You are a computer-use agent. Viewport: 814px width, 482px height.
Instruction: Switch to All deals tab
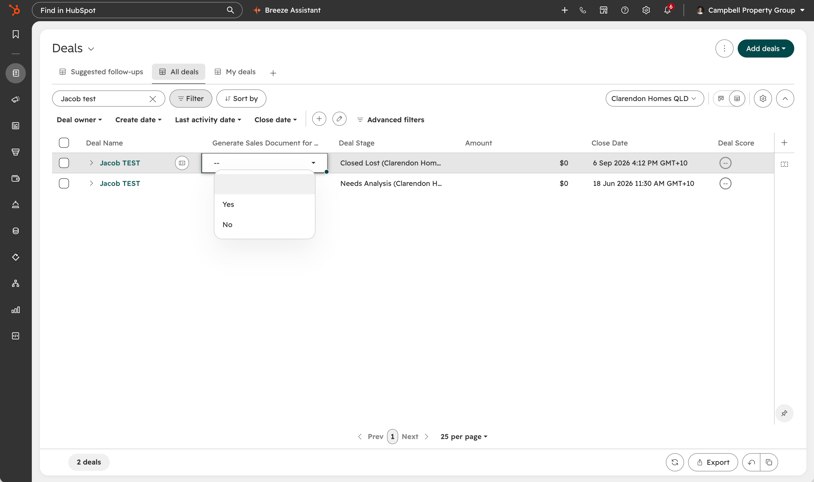[x=179, y=72]
